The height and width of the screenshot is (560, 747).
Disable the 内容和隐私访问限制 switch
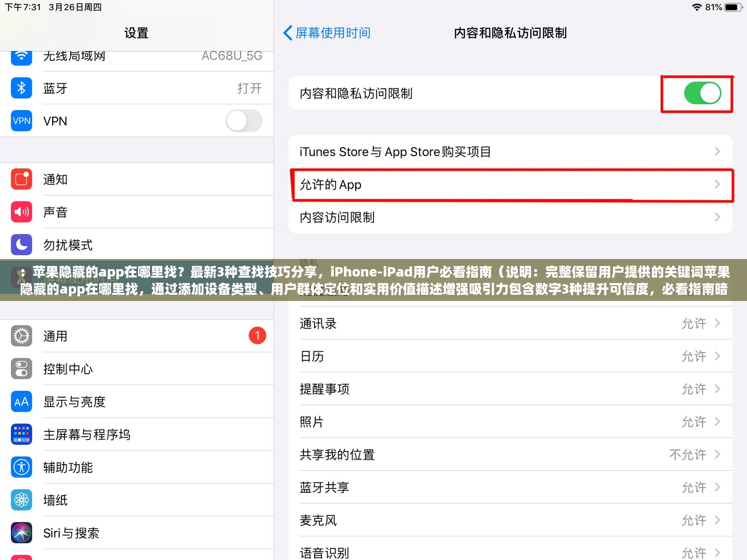[703, 93]
